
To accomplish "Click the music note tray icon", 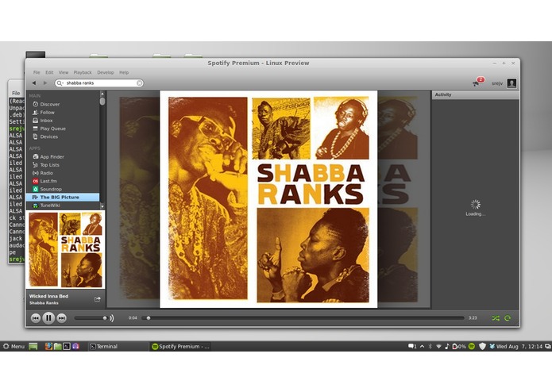I will (447, 346).
